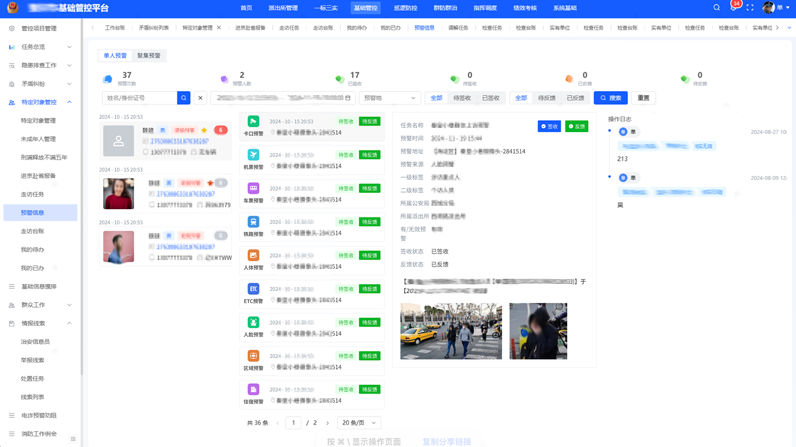This screenshot has height=447, width=796.
Task: Click the 区域预警 orange icon
Action: (x=253, y=356)
